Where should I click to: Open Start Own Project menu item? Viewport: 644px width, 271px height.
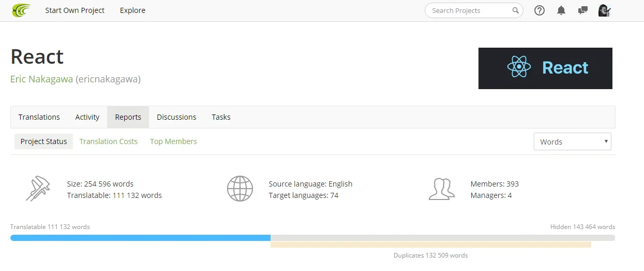click(x=75, y=10)
